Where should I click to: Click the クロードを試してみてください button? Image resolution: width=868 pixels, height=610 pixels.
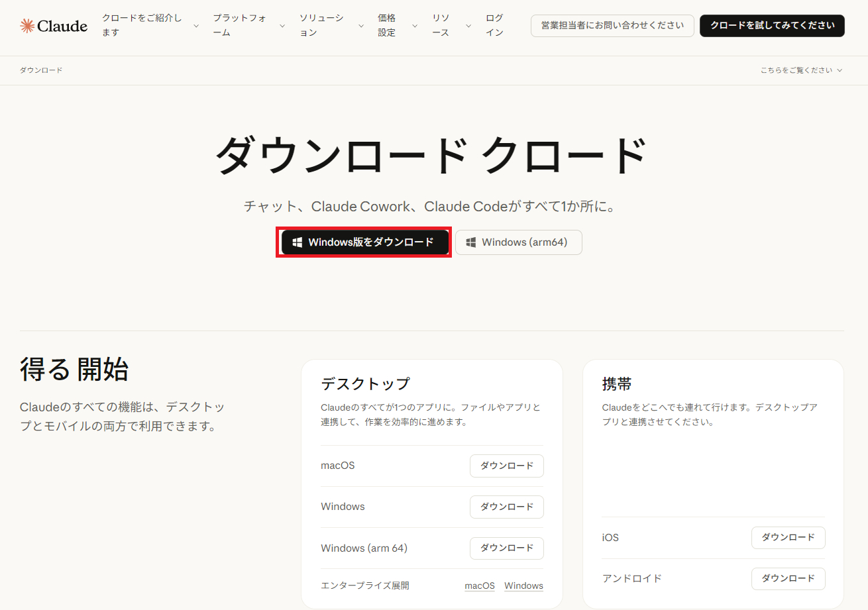[x=772, y=26]
